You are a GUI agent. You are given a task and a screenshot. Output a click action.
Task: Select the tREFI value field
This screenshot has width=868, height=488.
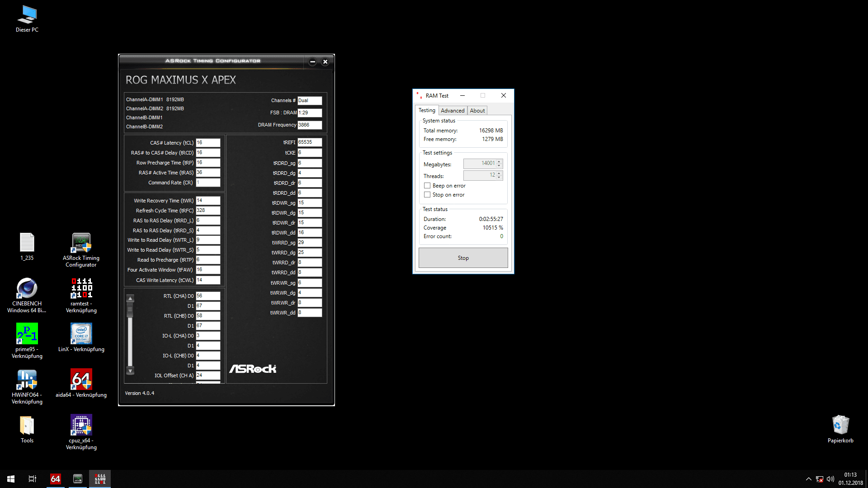click(310, 142)
